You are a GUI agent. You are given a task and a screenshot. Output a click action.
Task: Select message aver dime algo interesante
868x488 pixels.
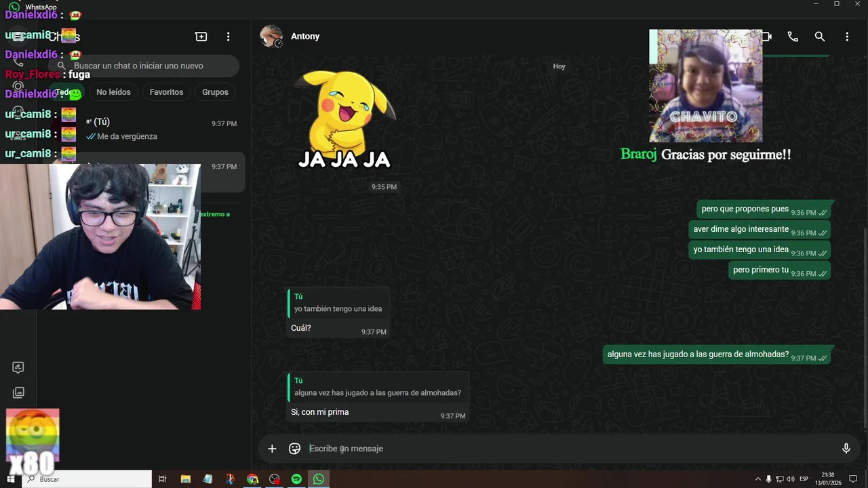coord(759,230)
